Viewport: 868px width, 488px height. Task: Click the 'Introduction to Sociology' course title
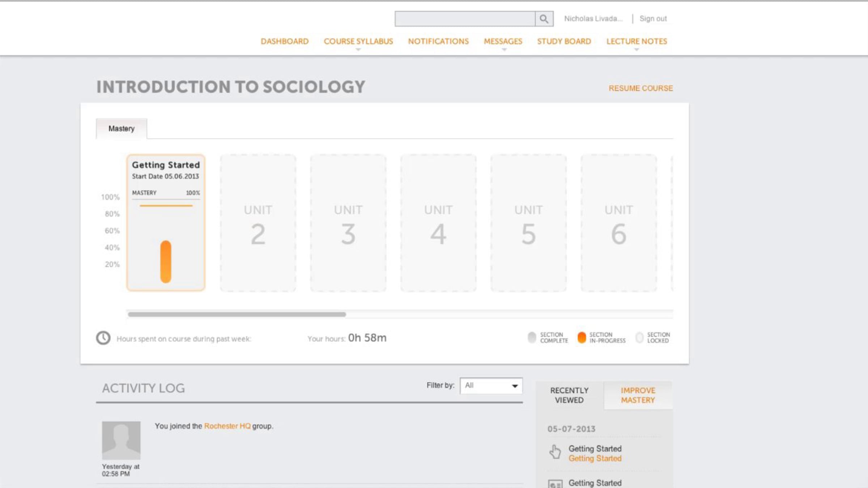point(231,87)
